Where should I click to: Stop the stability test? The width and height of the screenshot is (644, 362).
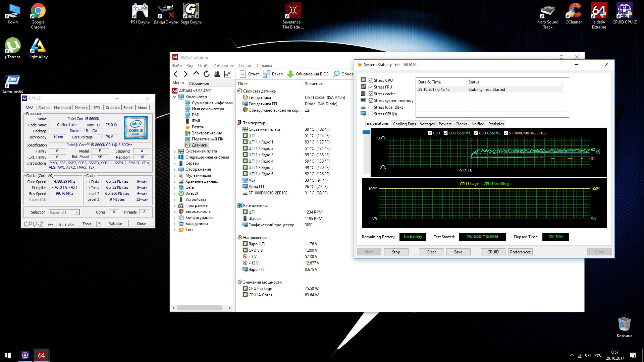click(396, 252)
